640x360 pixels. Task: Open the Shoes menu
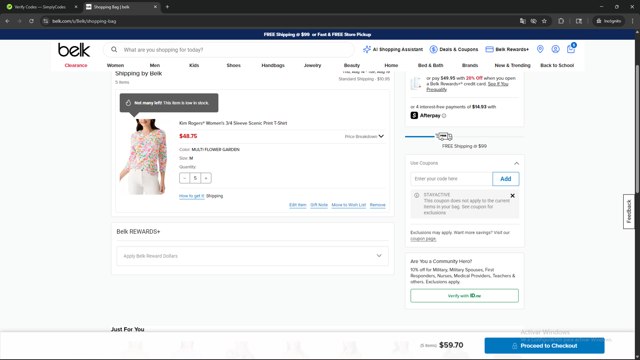coord(233,65)
